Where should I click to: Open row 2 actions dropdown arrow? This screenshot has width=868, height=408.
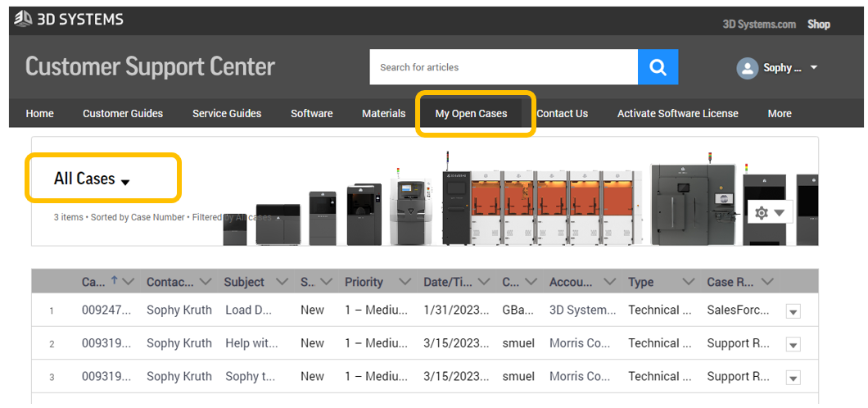[793, 346]
